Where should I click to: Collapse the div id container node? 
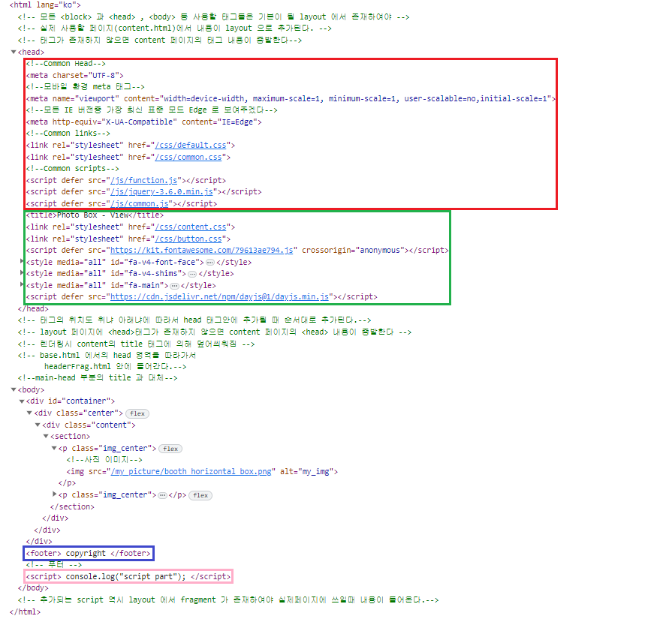tap(22, 401)
